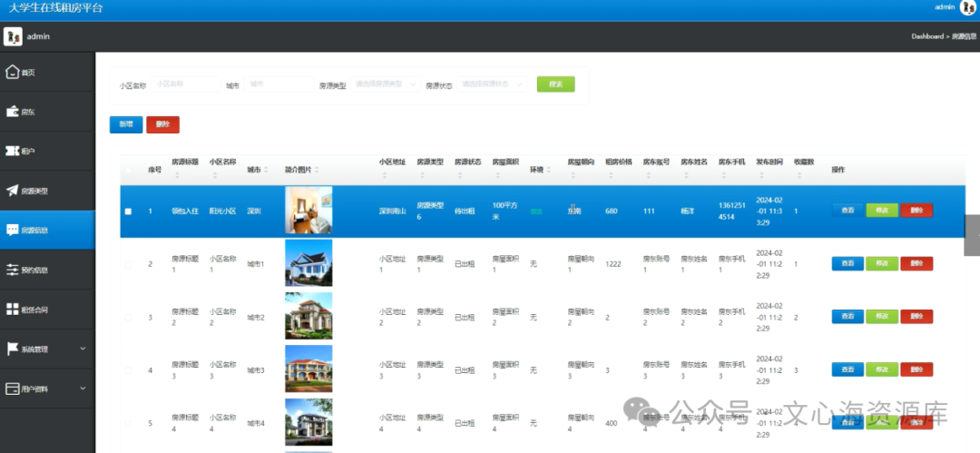Click the 城市2 cell in row 3
The height and width of the screenshot is (453, 980).
(x=256, y=318)
